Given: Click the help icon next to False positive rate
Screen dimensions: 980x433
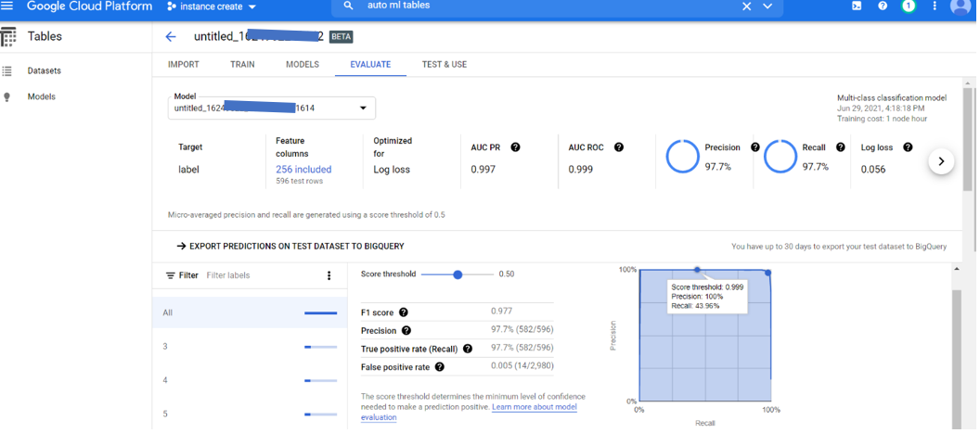Looking at the screenshot, I should click(x=439, y=367).
